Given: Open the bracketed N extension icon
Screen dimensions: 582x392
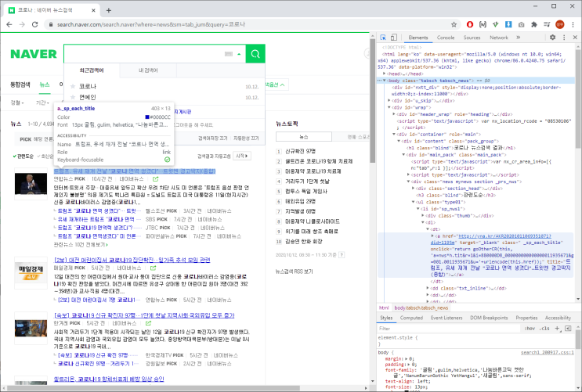Looking at the screenshot, I should coord(483,24).
